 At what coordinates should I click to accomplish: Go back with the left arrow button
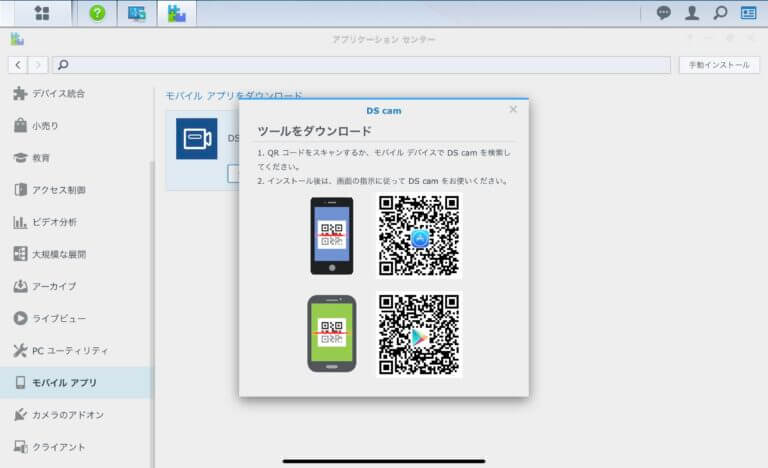[x=18, y=65]
